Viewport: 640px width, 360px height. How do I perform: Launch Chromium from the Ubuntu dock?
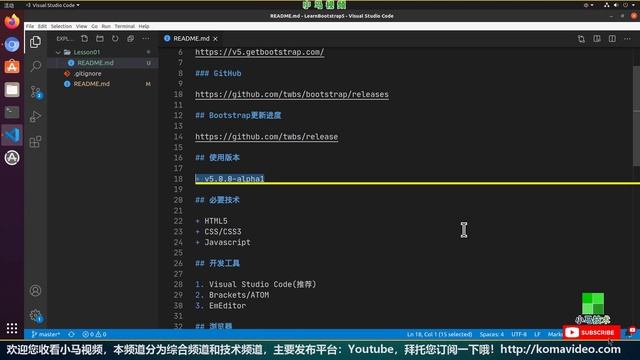click(12, 44)
